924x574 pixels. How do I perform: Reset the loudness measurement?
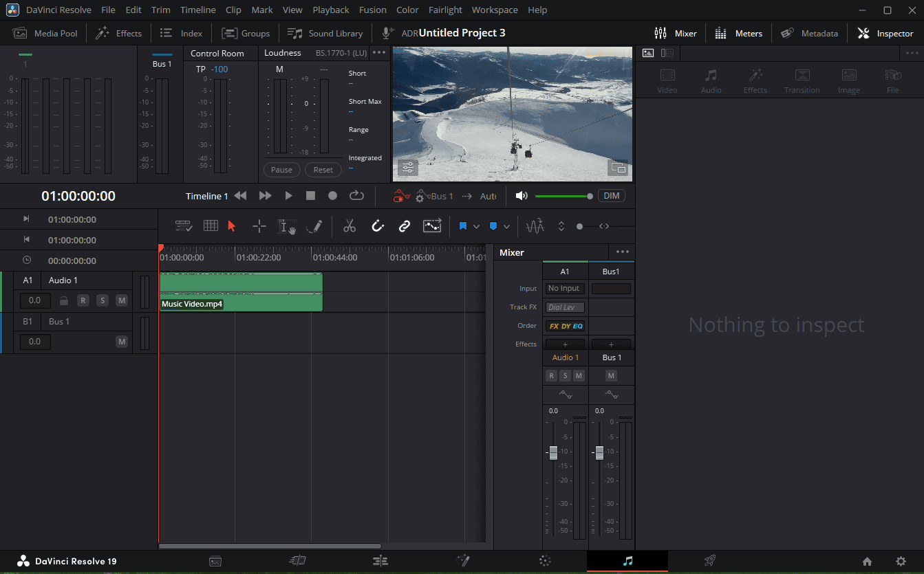(x=323, y=169)
